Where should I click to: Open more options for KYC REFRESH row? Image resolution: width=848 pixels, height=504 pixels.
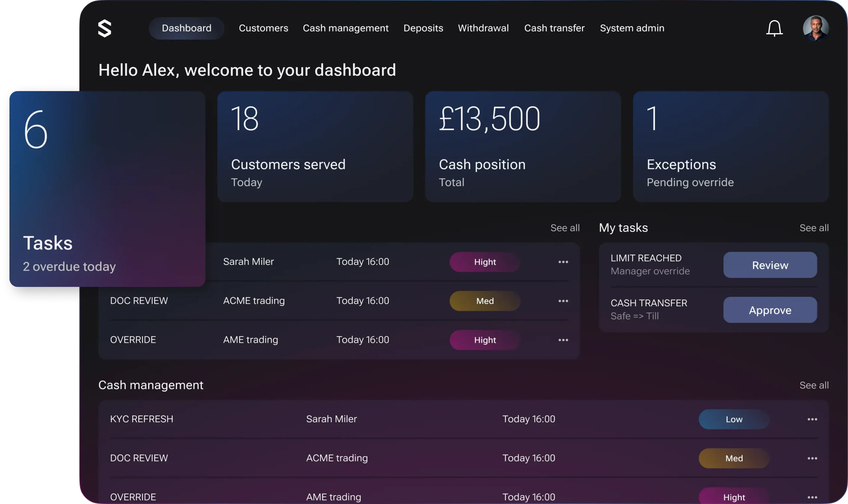pyautogui.click(x=812, y=419)
